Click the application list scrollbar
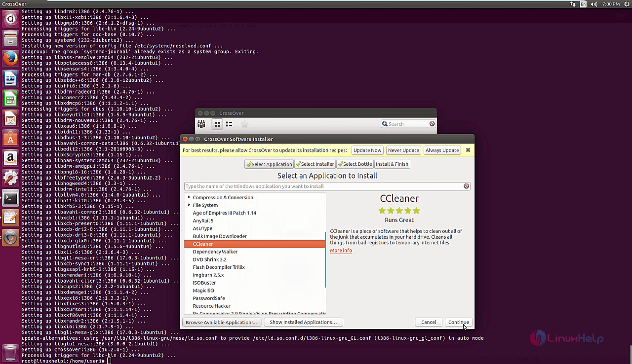 325,259
